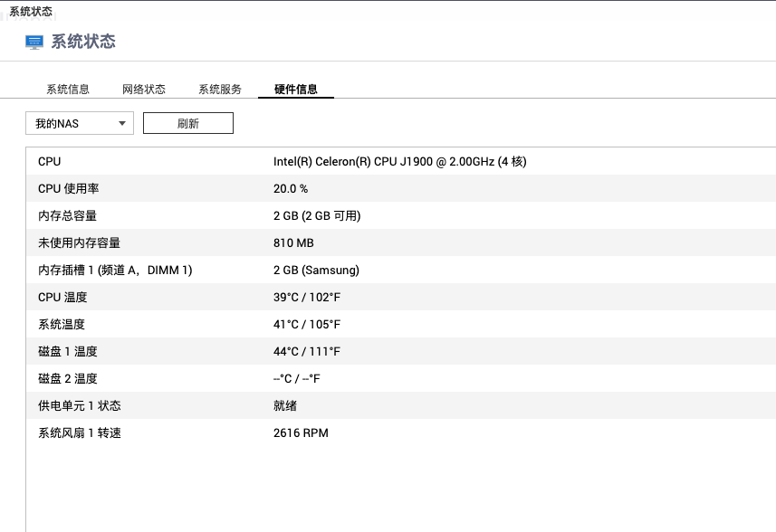Click the CPU 温度 row

click(400, 297)
